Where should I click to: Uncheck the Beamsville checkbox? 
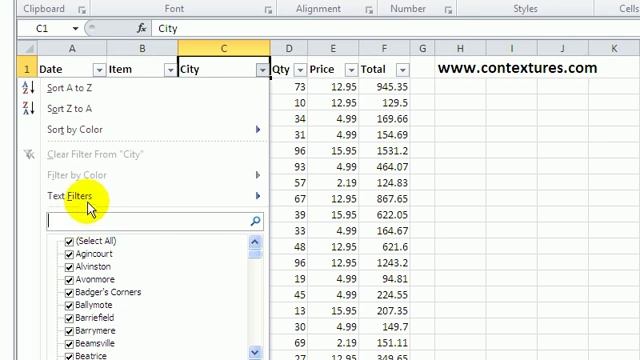[x=69, y=344]
